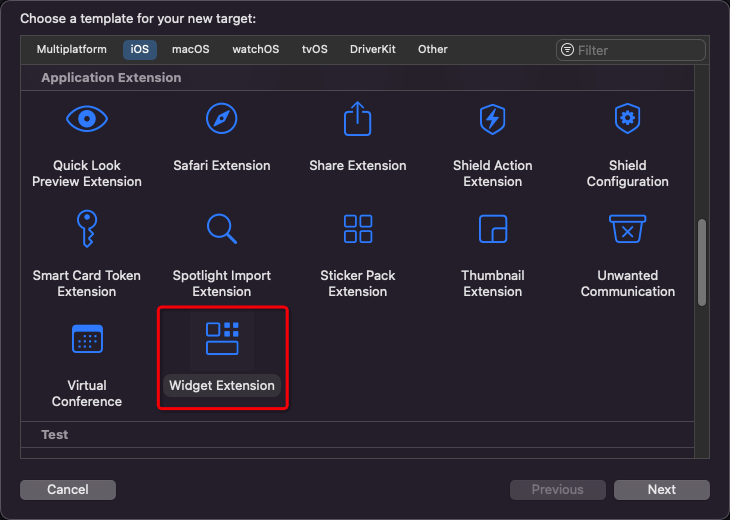Choose the Shield Configuration gear icon

click(x=628, y=118)
